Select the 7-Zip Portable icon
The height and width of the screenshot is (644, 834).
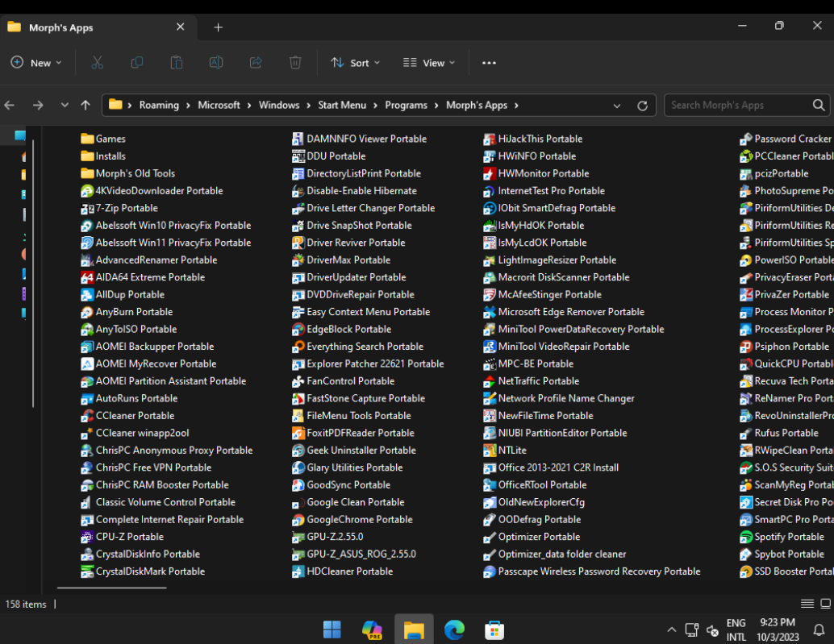[87, 208]
